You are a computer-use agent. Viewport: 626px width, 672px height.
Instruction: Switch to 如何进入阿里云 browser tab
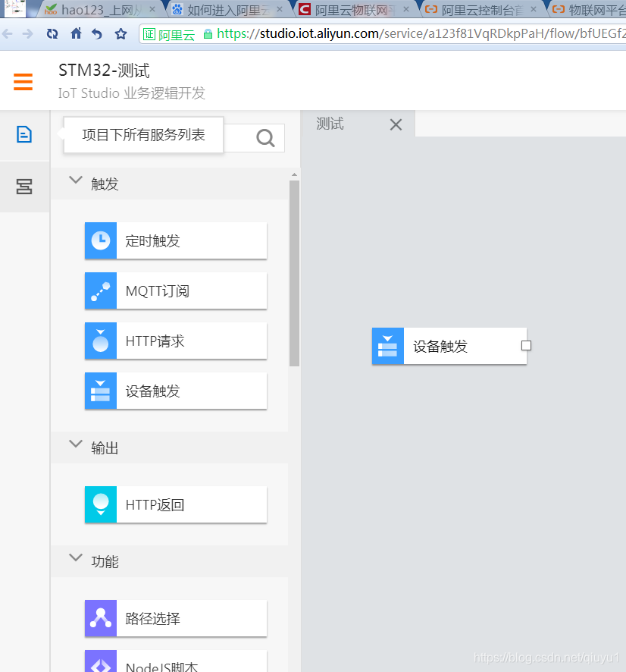click(227, 9)
